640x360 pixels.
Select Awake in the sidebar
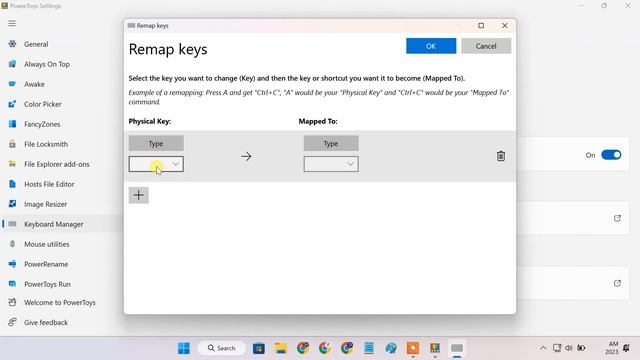(34, 84)
